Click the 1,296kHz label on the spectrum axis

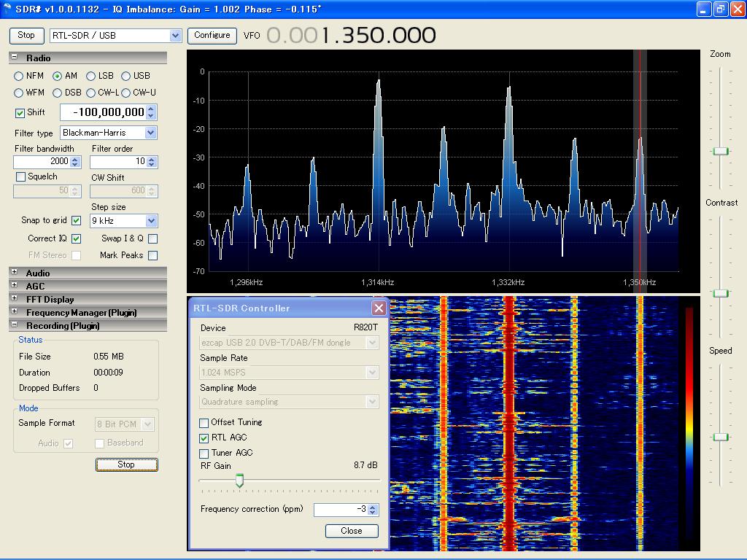[247, 282]
